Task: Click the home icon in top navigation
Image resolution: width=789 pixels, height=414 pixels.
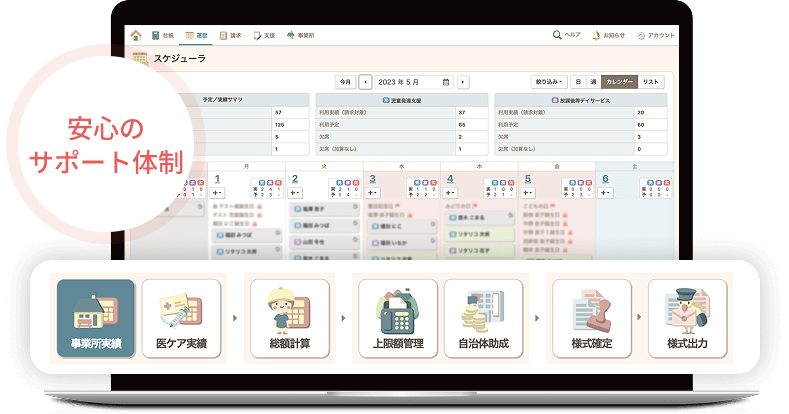Action: (136, 35)
